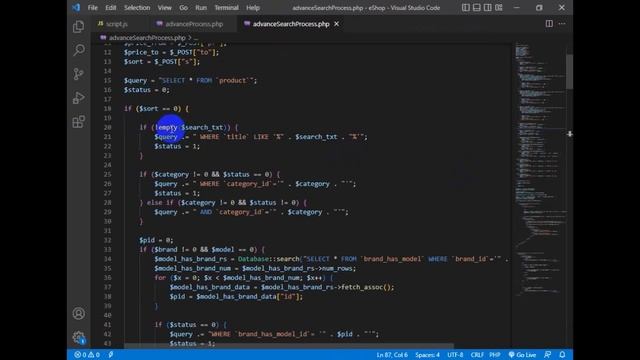This screenshot has height=360, width=640.
Task: Click line number 18 in gutter
Action: (x=107, y=109)
